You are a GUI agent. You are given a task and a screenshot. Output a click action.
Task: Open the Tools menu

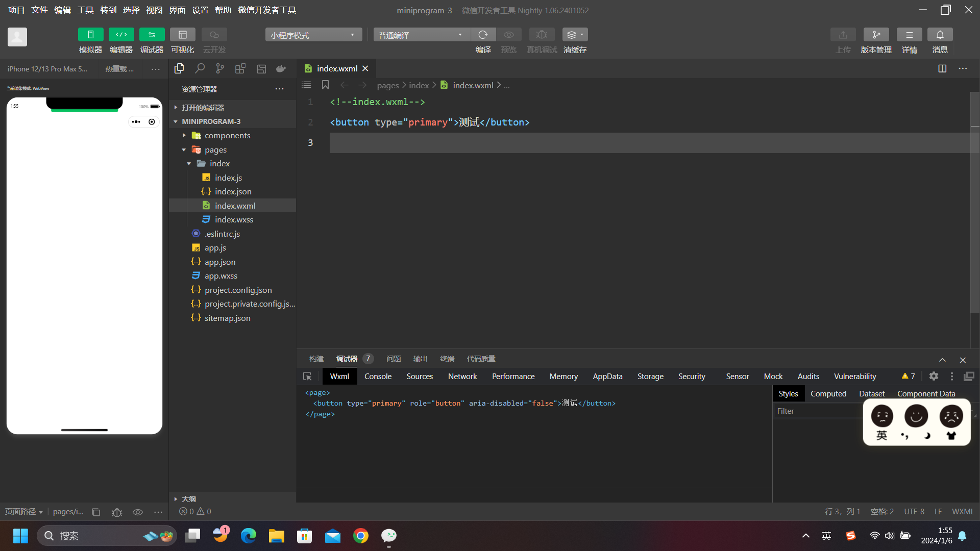click(85, 10)
